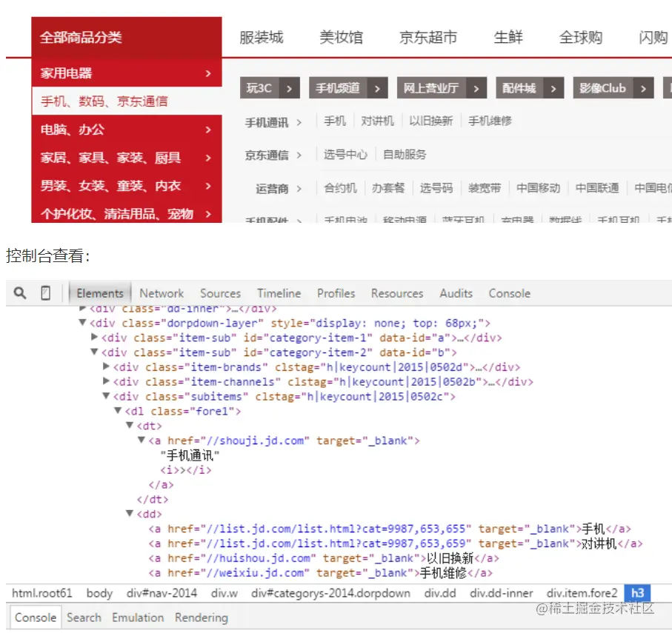Click the 以旧换新 link in flyout
The image size is (672, 633).
(430, 121)
